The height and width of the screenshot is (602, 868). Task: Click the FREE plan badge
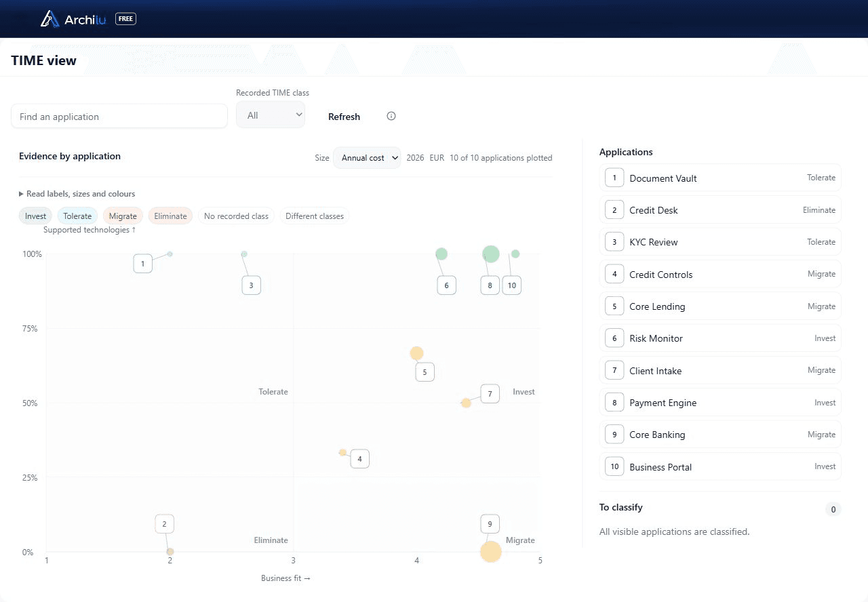(125, 19)
